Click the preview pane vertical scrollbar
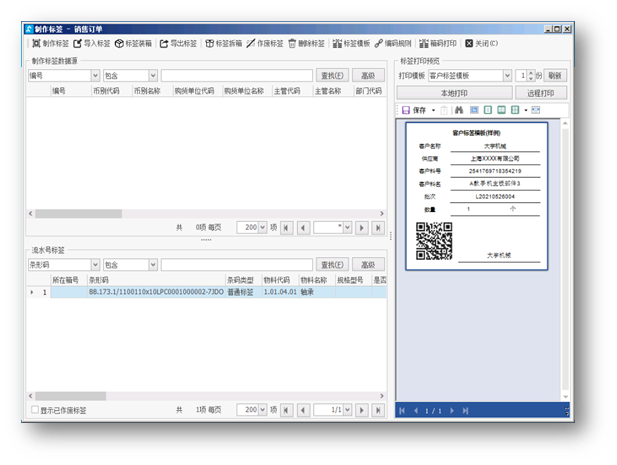Image resolution: width=617 pixels, height=465 pixels. click(x=565, y=260)
